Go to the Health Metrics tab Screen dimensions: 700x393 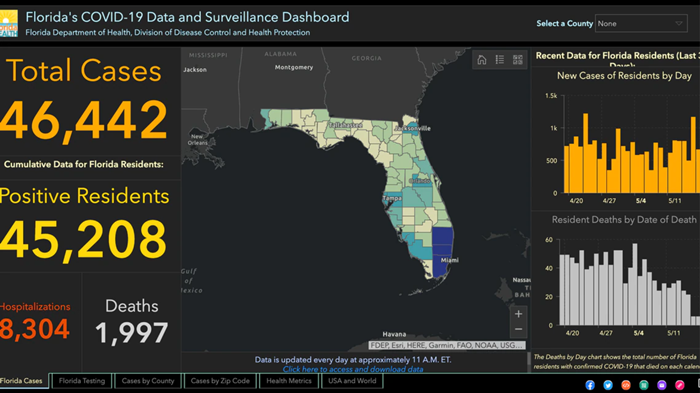(289, 381)
